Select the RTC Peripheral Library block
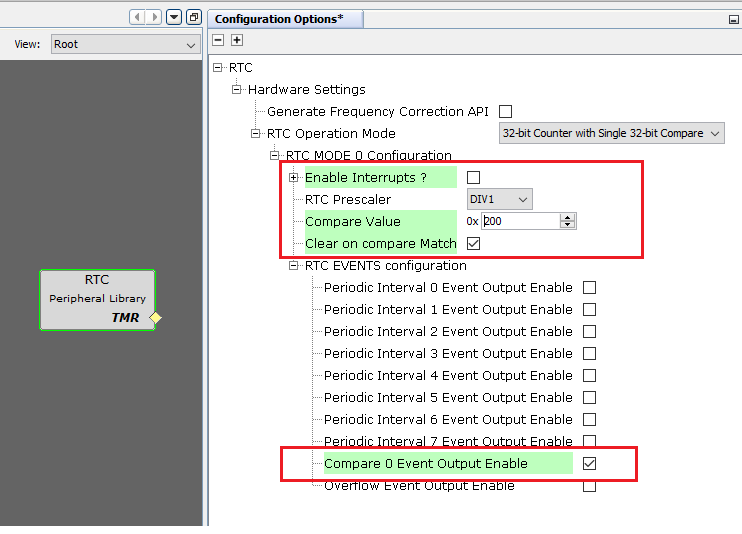The height and width of the screenshot is (534, 742). pos(97,300)
